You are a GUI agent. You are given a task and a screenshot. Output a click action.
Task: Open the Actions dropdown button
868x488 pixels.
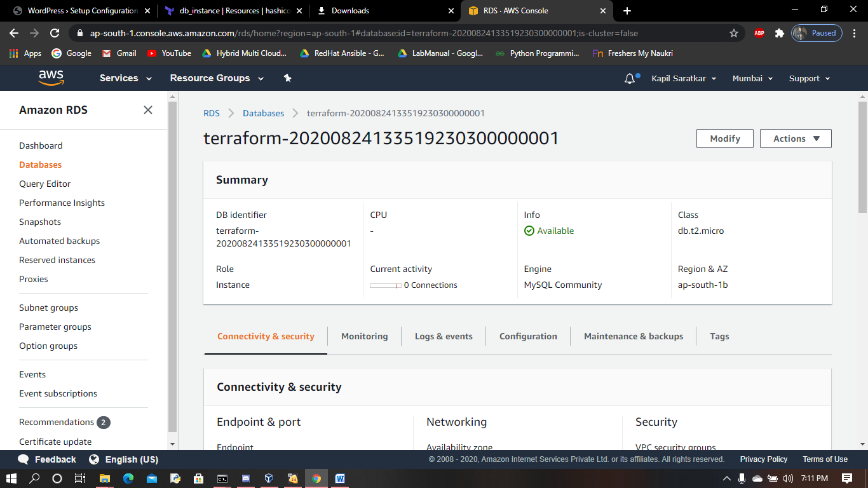tap(796, 139)
